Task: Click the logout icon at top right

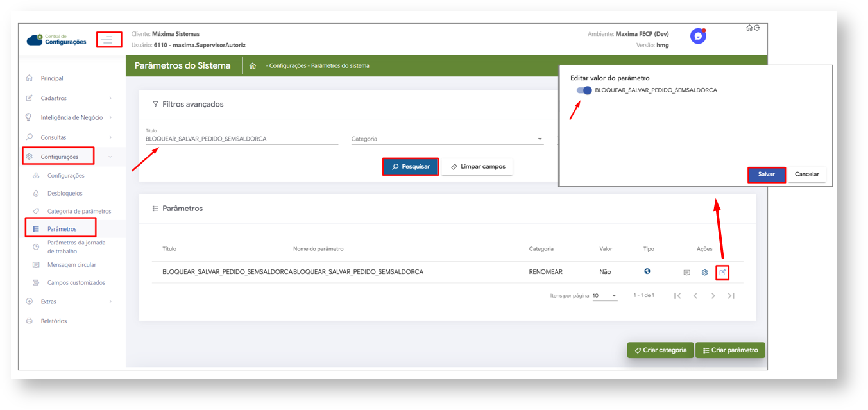Action: 757,28
